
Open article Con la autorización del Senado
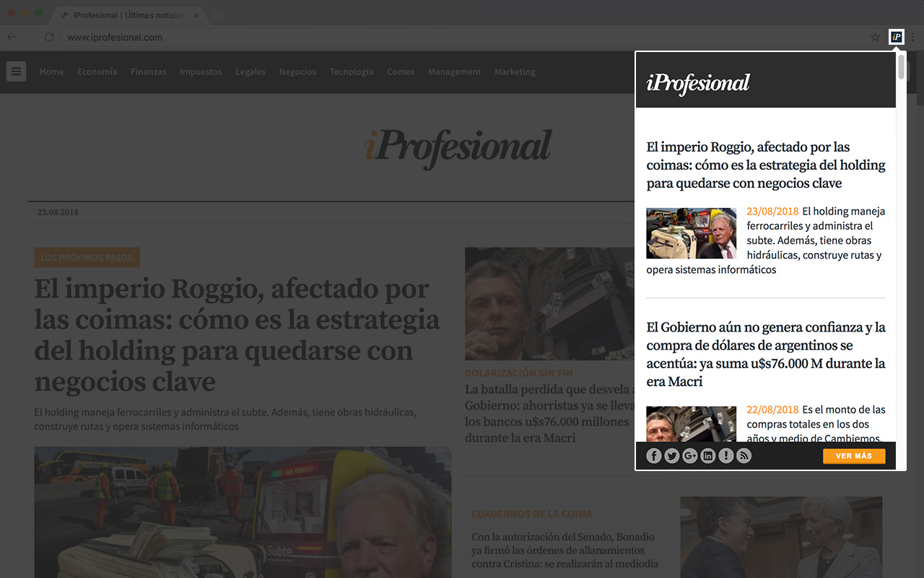(x=565, y=551)
